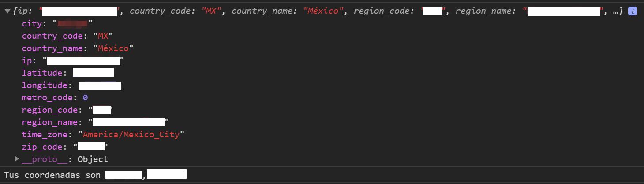This screenshot has width=644, height=184.
Task: Select the time_zone "America/Mexico_City" value
Action: tap(131, 134)
